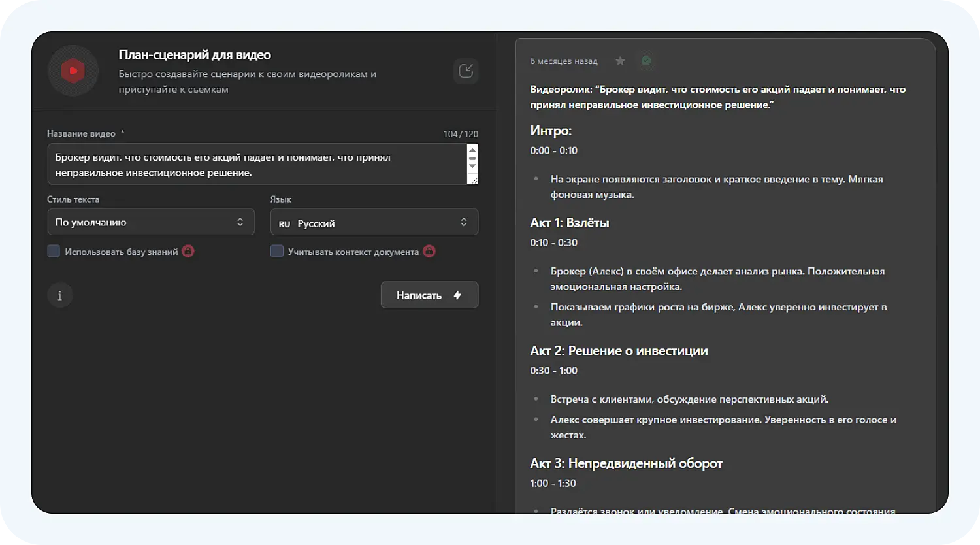980x545 pixels.
Task: Click the 6 месяцев назад timestamp
Action: (x=563, y=61)
